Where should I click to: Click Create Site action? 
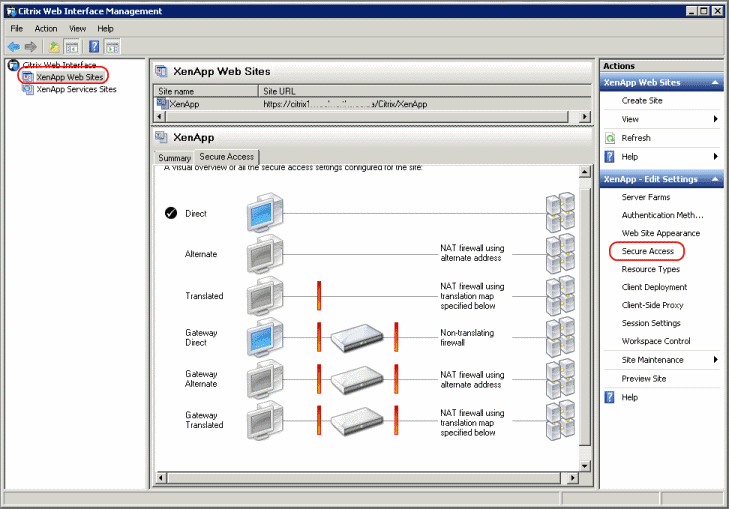pos(642,100)
